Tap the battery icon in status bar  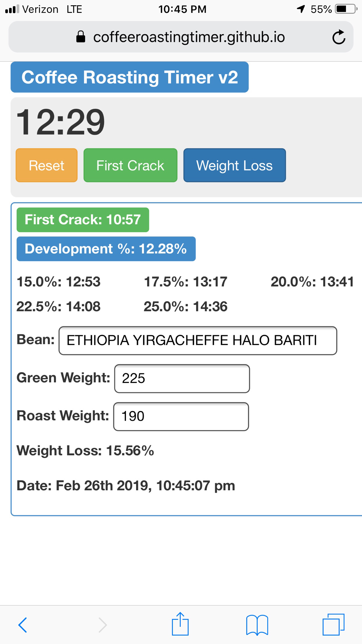point(346,9)
